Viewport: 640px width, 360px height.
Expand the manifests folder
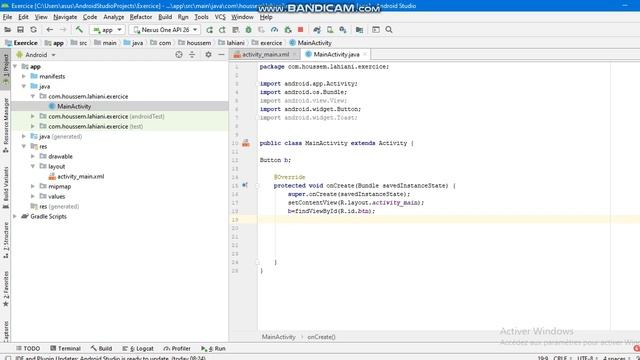click(24, 76)
